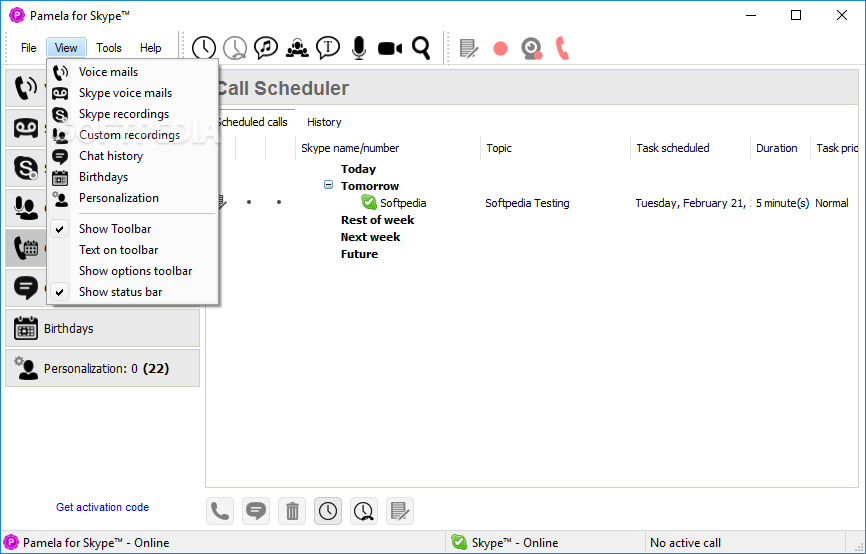Click the 5 minute(s) duration cell

pos(782,203)
